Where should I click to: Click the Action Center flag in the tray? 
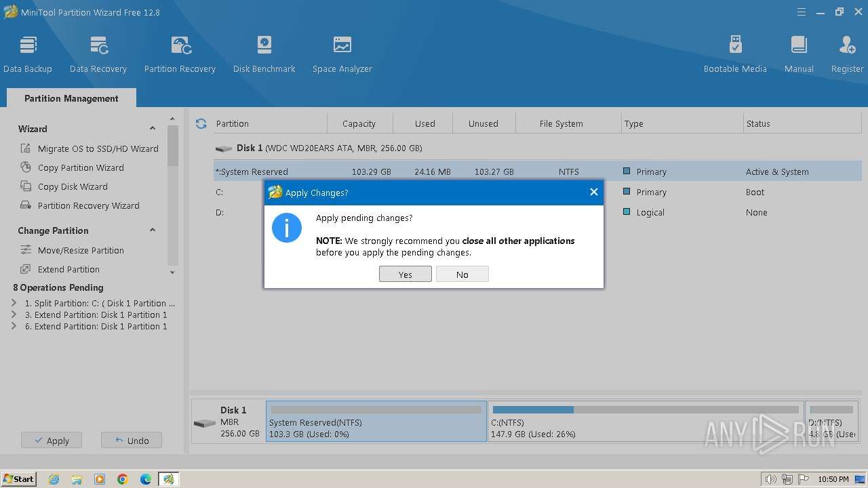(803, 479)
